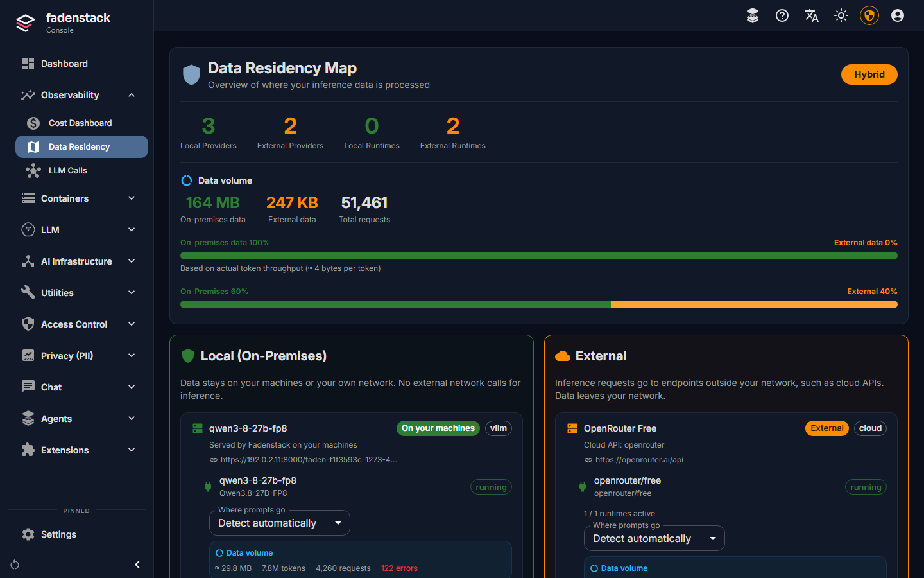Expand the Access Control chevron
Viewport: 924px width, 578px height.
(132, 324)
